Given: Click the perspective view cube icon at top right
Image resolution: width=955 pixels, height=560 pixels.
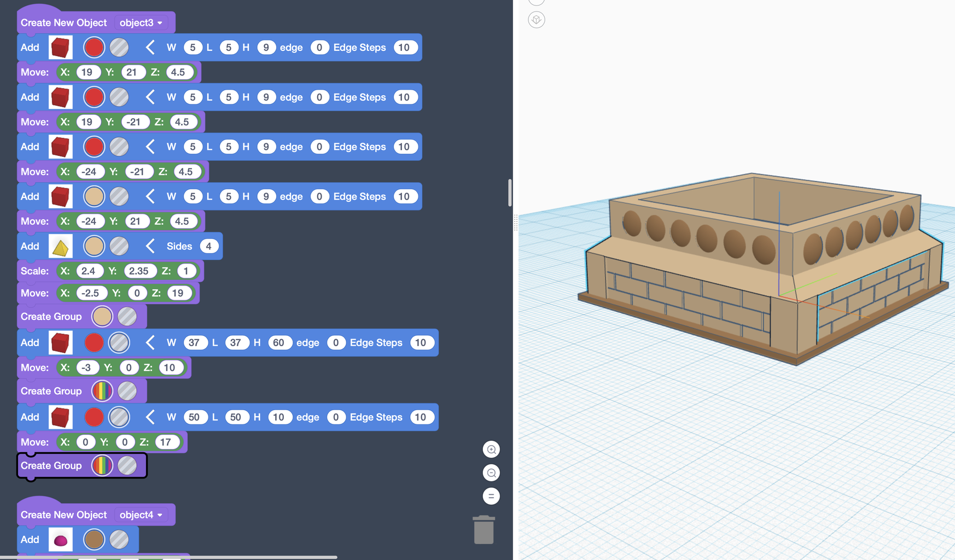Looking at the screenshot, I should pos(537,20).
